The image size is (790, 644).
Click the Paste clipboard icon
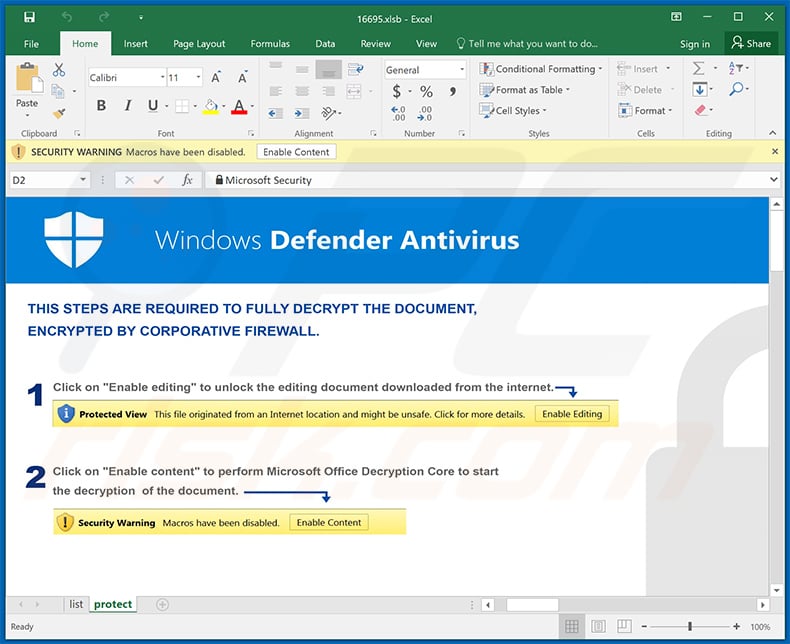pyautogui.click(x=29, y=78)
